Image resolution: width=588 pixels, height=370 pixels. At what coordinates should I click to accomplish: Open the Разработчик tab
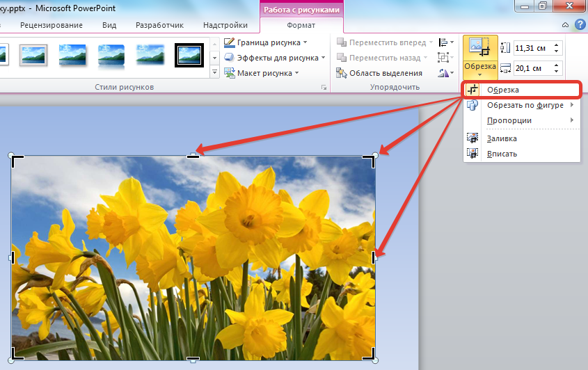[x=159, y=25]
